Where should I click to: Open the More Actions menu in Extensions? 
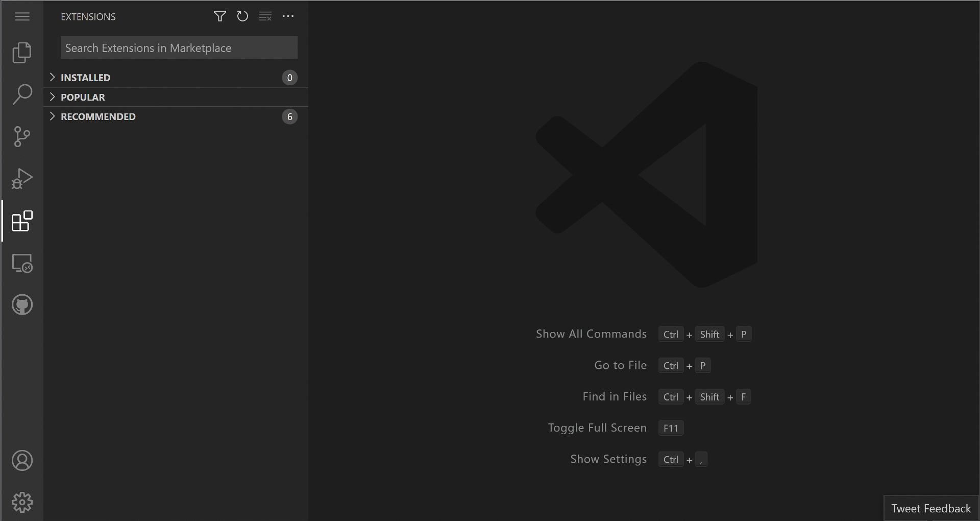(288, 16)
